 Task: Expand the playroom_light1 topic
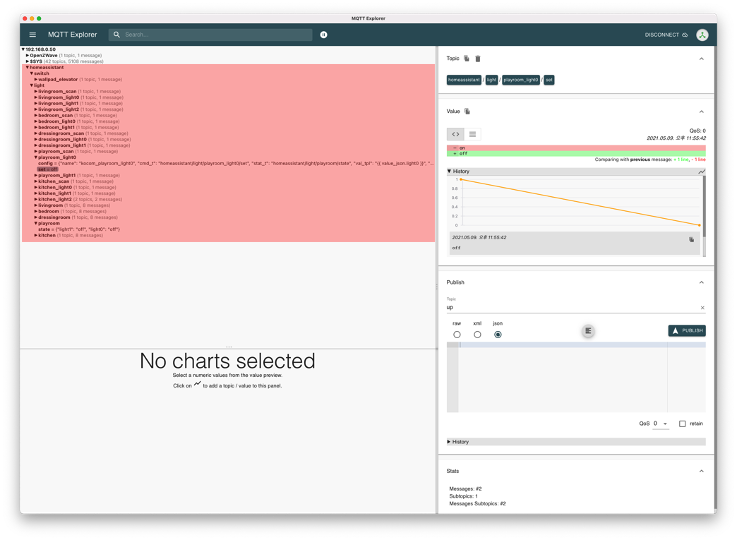36,176
